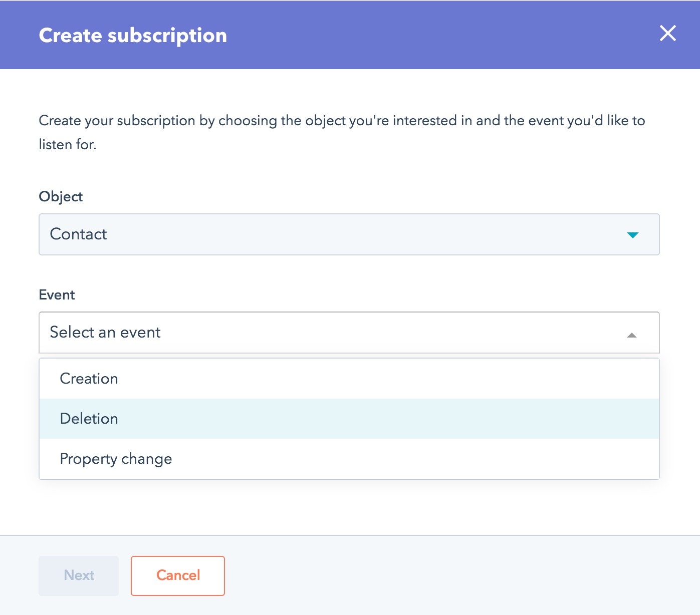Click the teal caret in the Object field
The width and height of the screenshot is (700, 615).
[x=632, y=235]
